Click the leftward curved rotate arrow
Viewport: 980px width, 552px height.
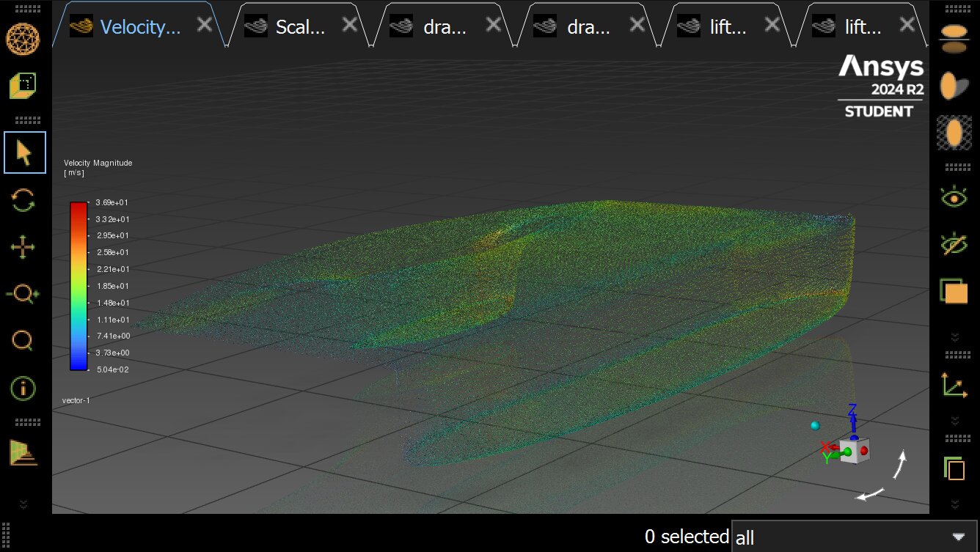pos(871,495)
